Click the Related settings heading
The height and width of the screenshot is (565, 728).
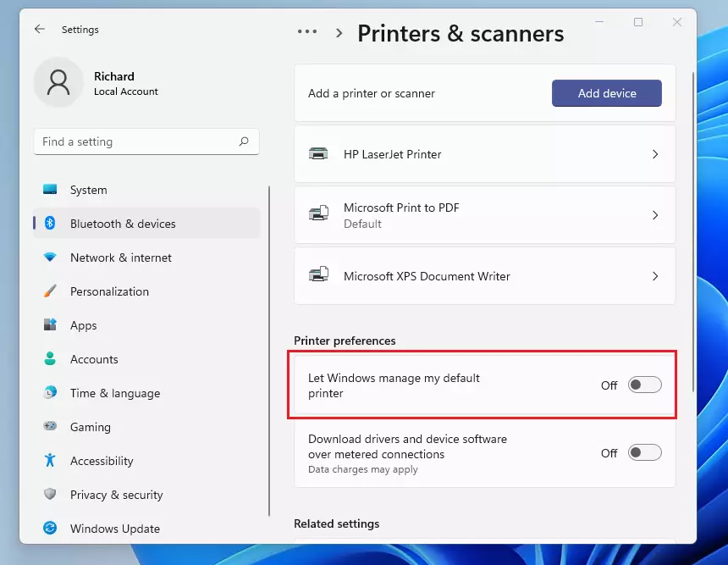336,523
